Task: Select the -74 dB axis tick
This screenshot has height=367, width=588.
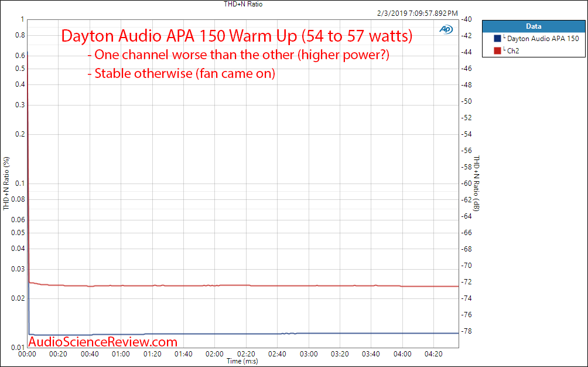Action: 467,298
